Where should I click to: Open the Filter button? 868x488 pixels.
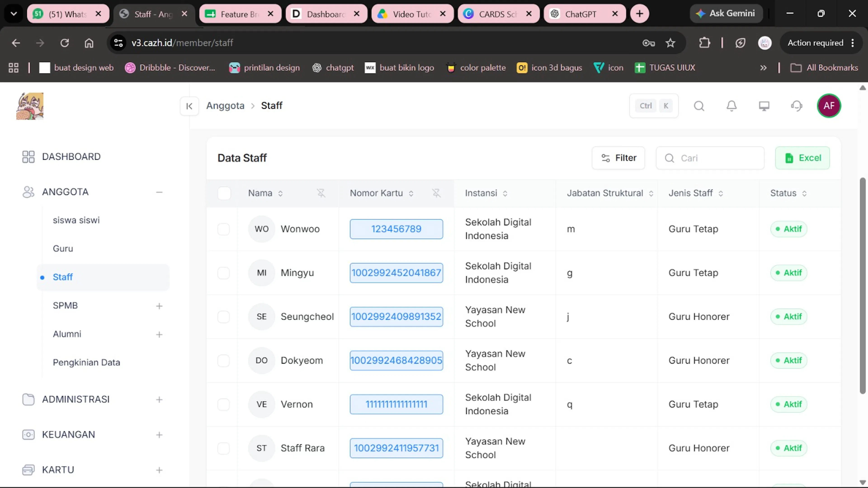(x=618, y=158)
